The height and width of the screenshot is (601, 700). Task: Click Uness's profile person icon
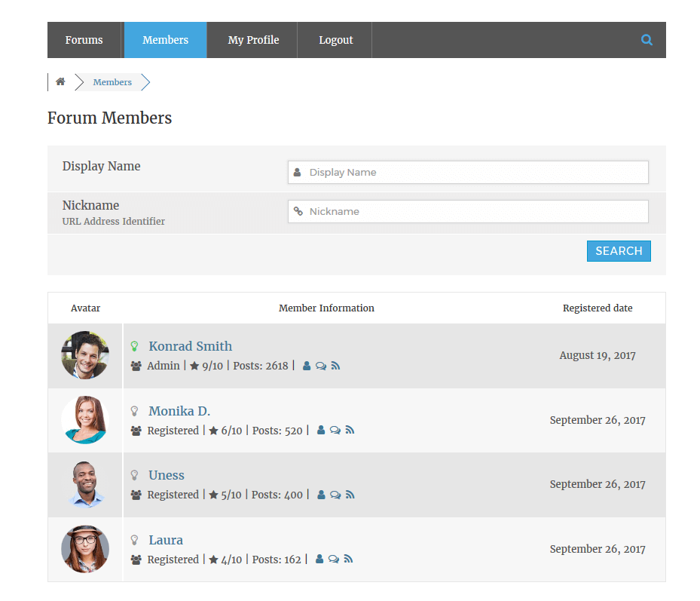(321, 495)
